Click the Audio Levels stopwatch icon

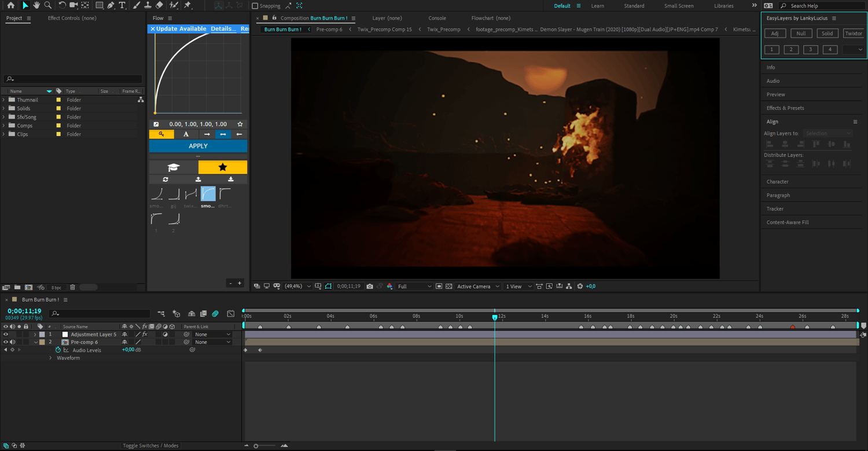point(58,350)
